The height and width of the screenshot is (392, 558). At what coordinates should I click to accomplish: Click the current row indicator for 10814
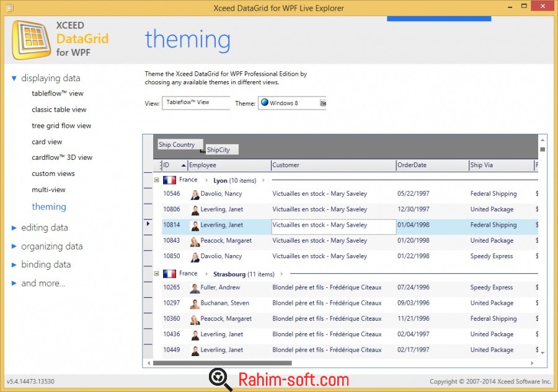click(x=148, y=224)
